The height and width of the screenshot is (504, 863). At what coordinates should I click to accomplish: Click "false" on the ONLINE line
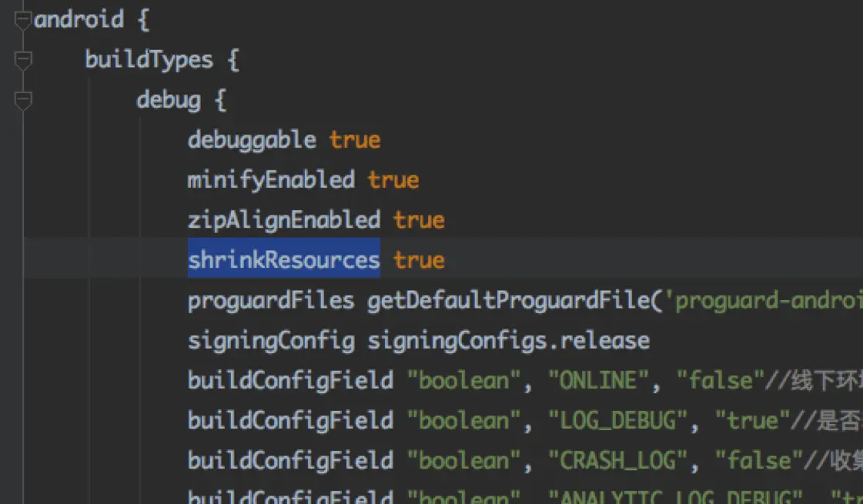[x=721, y=381]
